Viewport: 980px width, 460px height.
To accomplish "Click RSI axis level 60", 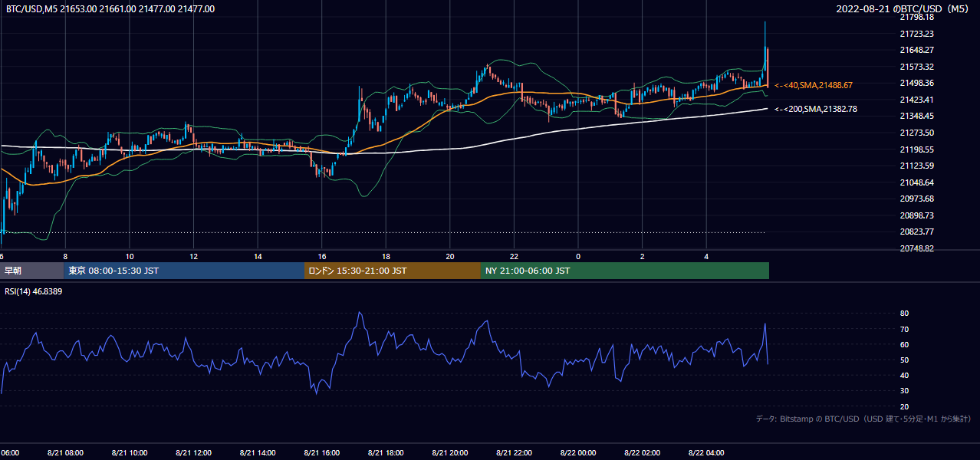I will [904, 344].
